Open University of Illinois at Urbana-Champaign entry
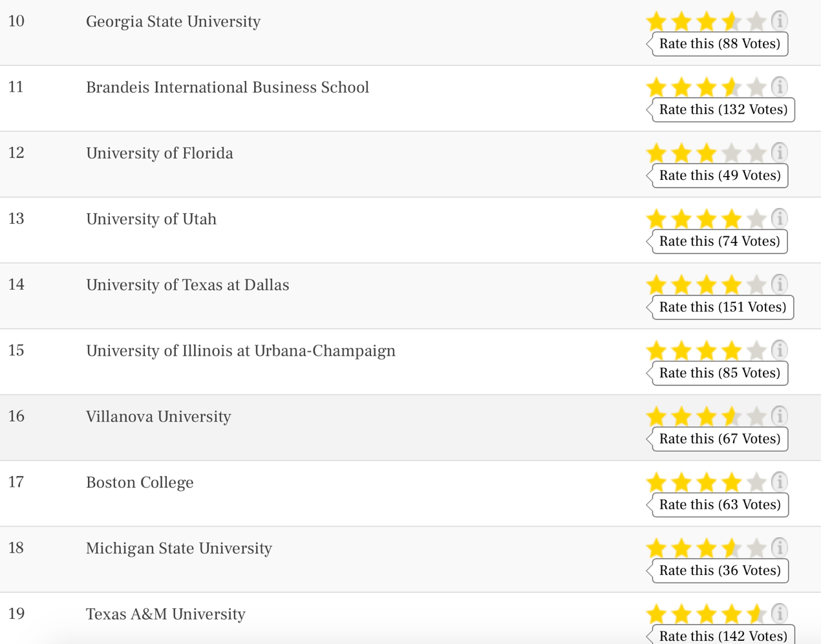 (x=240, y=351)
